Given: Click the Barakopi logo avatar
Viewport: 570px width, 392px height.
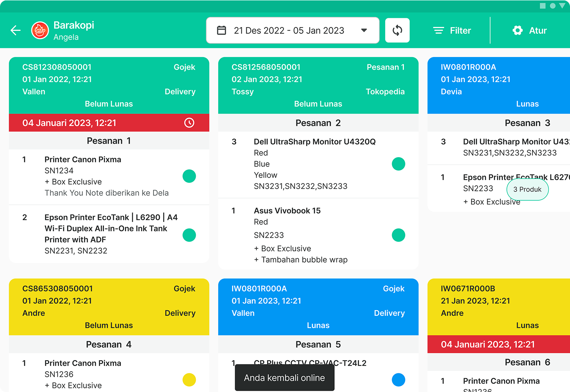Looking at the screenshot, I should pos(40,30).
